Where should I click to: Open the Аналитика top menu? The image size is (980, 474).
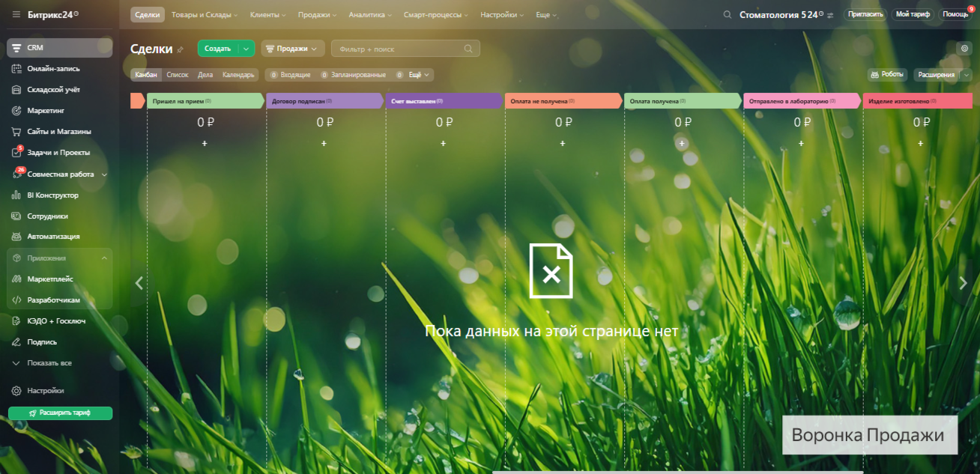[370, 15]
